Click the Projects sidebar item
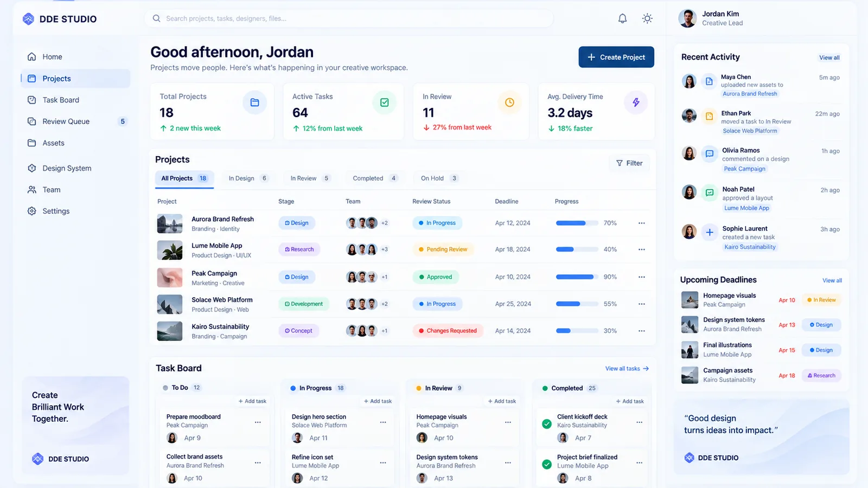Image resolution: width=868 pixels, height=488 pixels. coord(75,79)
